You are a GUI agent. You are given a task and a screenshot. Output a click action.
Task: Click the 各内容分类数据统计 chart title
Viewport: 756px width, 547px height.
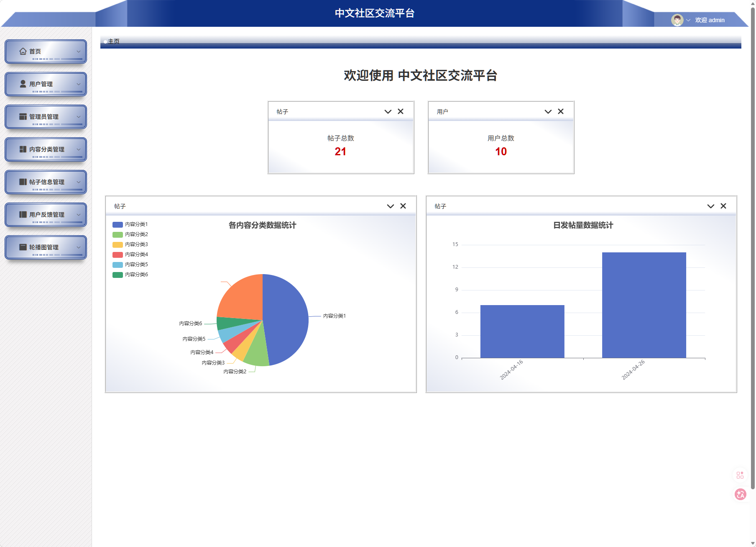tap(262, 225)
